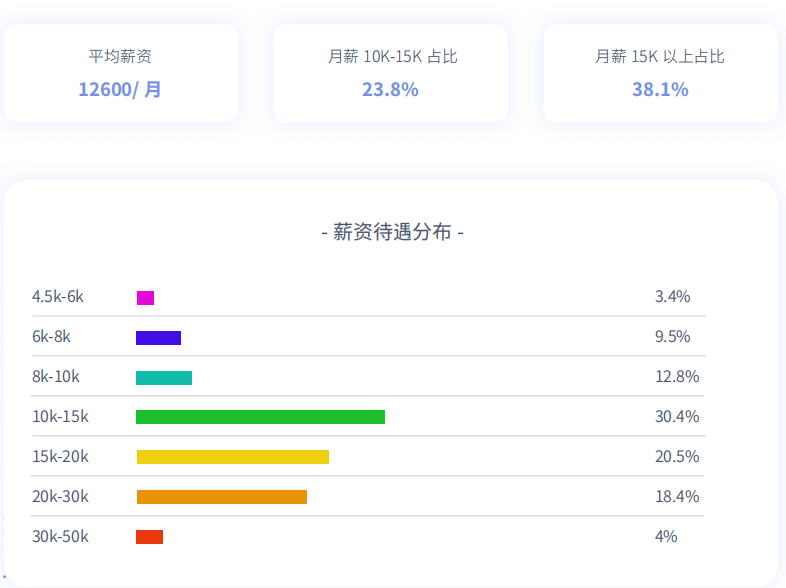Image resolution: width=786 pixels, height=588 pixels.
Task: Click the magenta 4.5k-6k bar
Action: tap(145, 298)
